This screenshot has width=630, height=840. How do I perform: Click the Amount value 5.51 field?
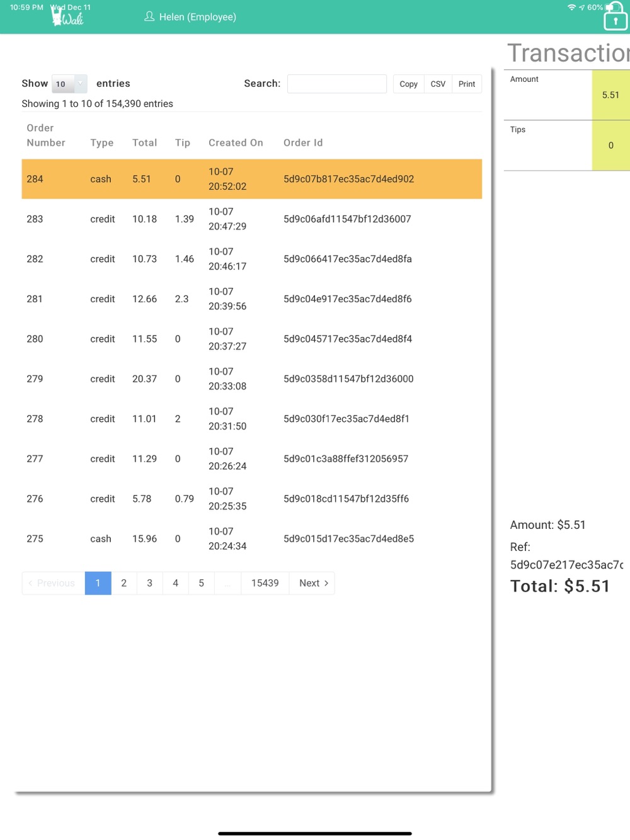[x=610, y=95]
